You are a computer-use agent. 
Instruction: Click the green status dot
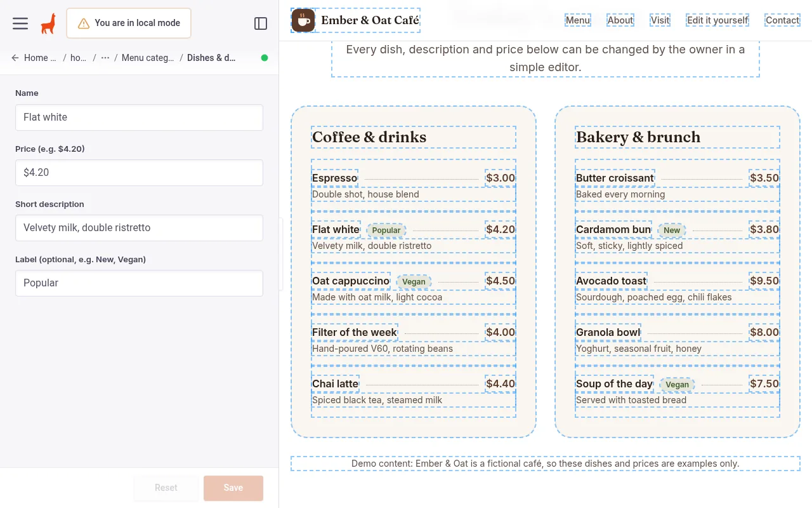[265, 58]
